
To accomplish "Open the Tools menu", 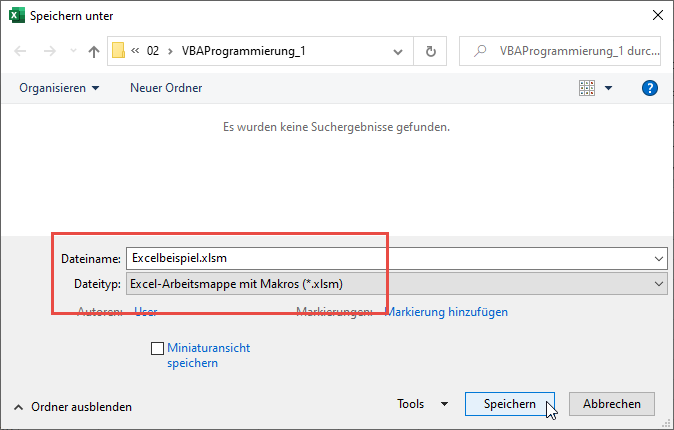I will pyautogui.click(x=422, y=404).
